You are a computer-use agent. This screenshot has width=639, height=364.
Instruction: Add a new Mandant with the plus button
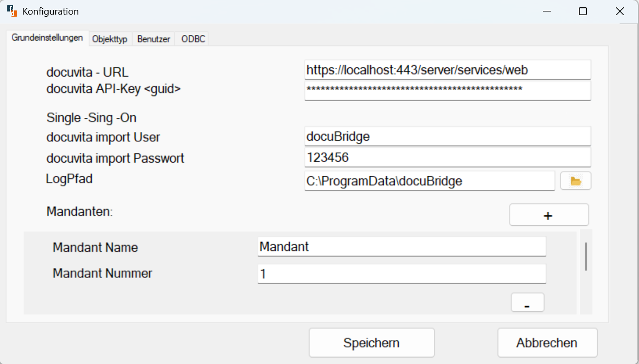(x=549, y=214)
